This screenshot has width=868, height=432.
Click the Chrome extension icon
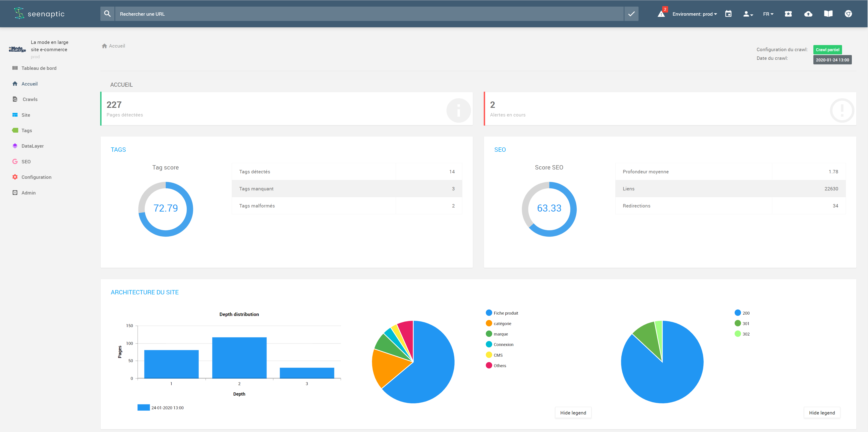click(848, 14)
